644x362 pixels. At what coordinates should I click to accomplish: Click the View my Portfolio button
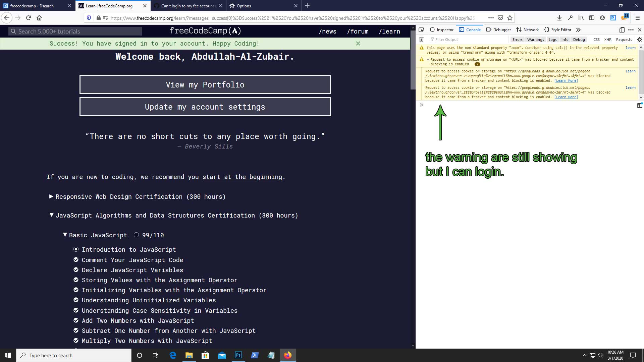[205, 84]
